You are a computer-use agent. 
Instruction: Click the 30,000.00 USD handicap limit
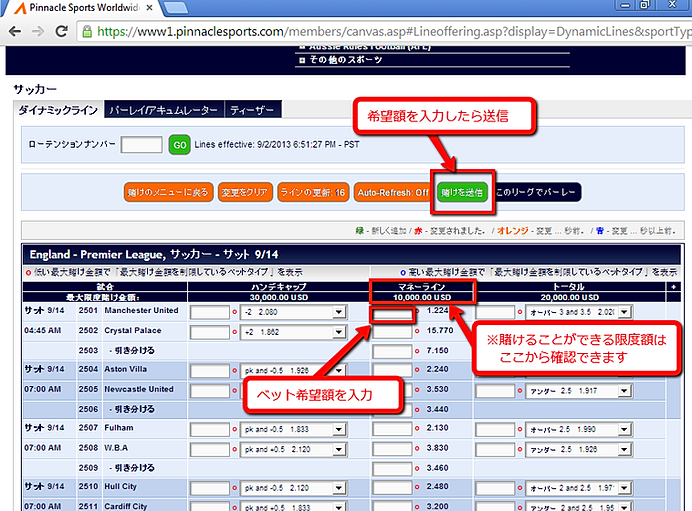(x=278, y=297)
